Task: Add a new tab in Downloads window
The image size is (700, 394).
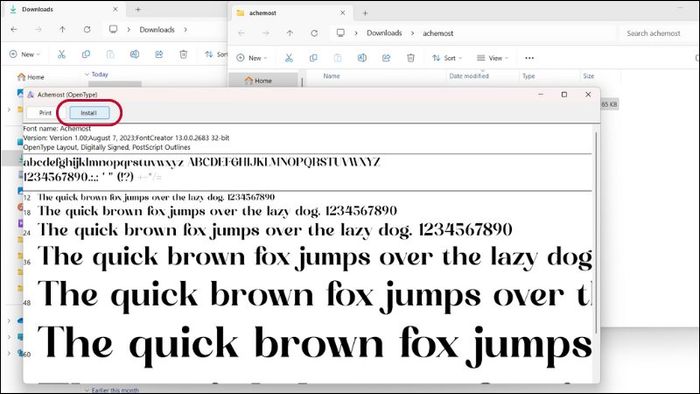Action: tap(138, 9)
